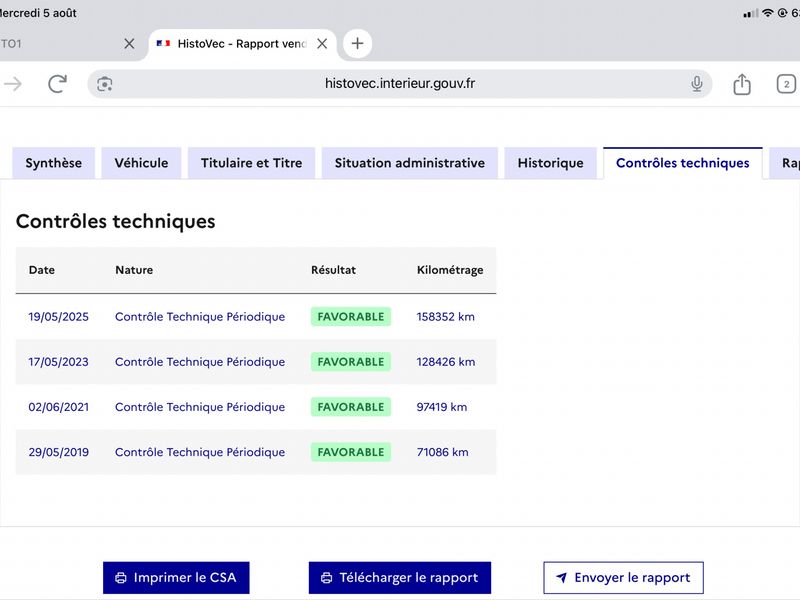
Task: Open the Situation administrative tab
Action: click(410, 163)
